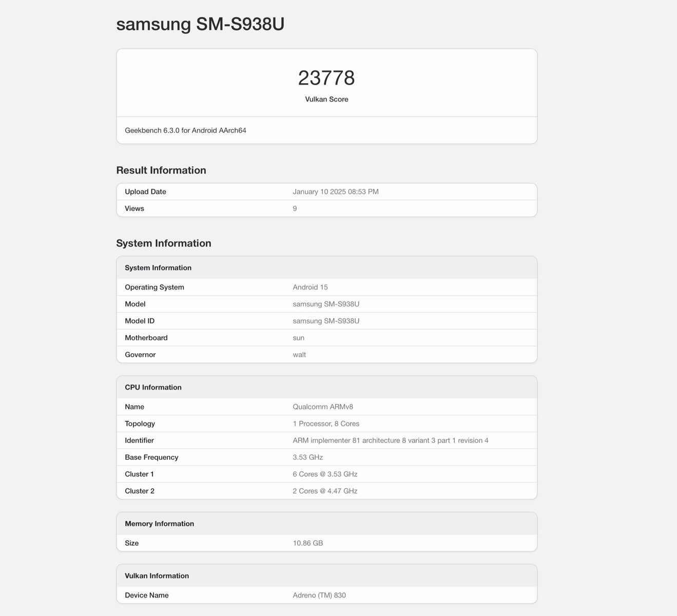Click the "Result Information" section heading

(x=161, y=170)
